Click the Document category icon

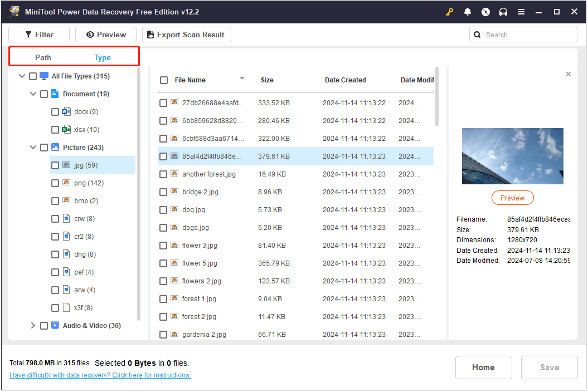tap(55, 94)
